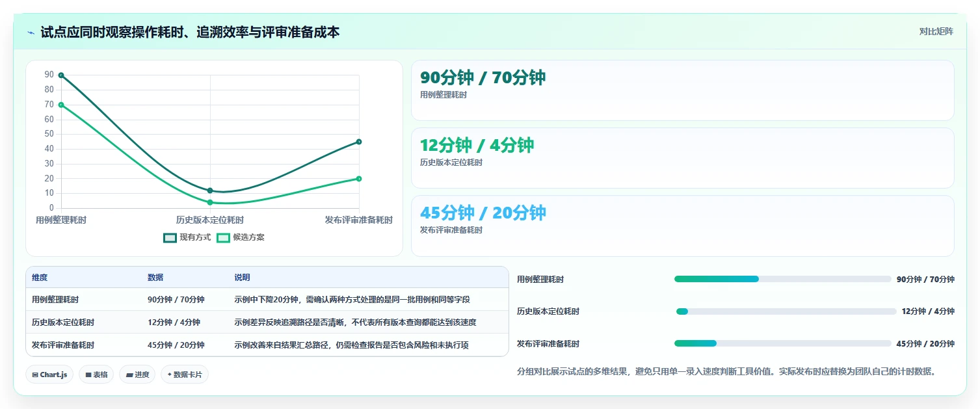Click x-axis label 历史版本定位耗时 on chart
Screen dimensions: 980x409
coord(210,220)
